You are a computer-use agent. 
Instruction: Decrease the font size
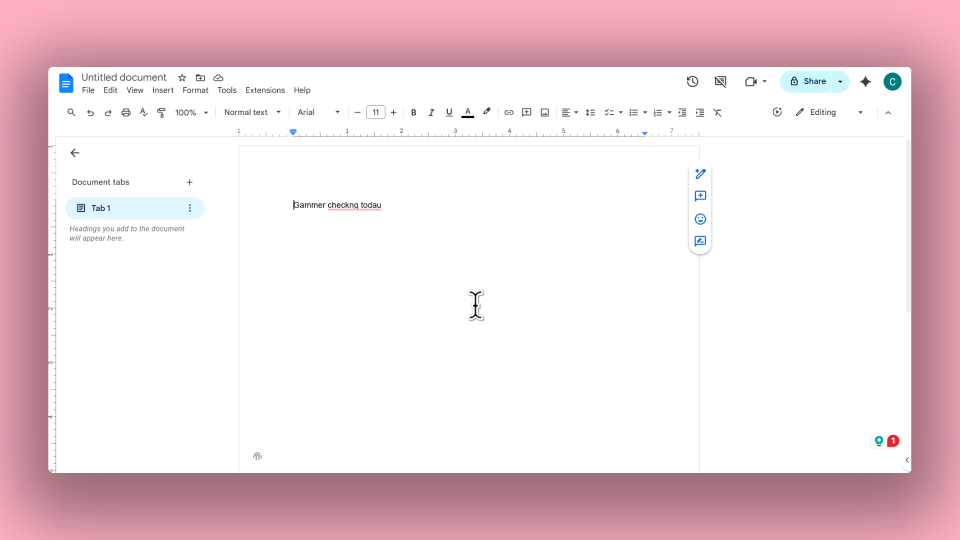coord(358,113)
